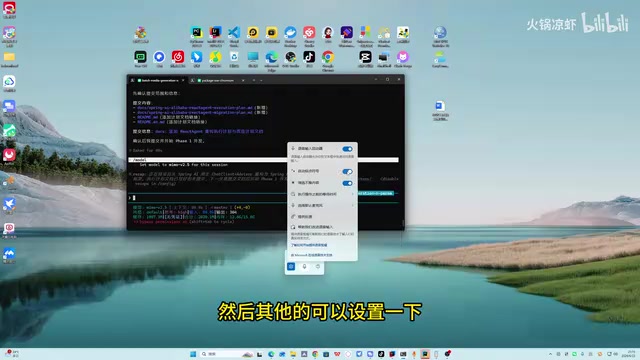Switch to the package-sse terminal tab

(218, 80)
